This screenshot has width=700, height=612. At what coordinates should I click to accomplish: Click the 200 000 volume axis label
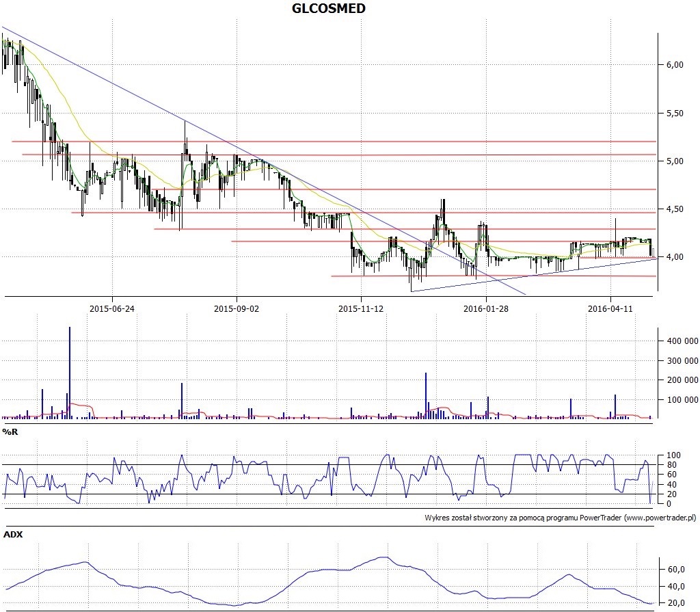click(683, 380)
